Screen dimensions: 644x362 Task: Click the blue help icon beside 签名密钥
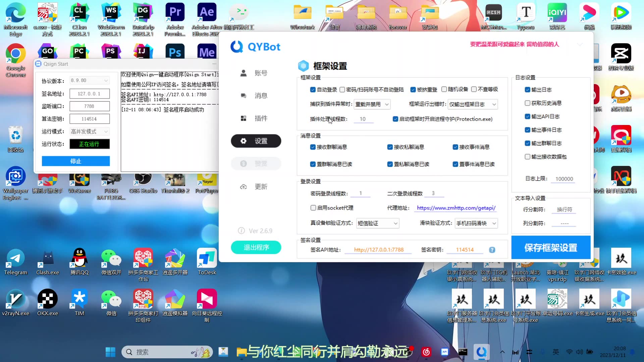click(492, 250)
